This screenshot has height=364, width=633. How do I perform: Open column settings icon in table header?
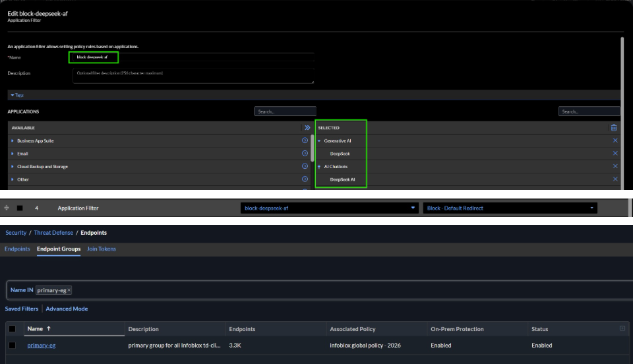(622, 328)
